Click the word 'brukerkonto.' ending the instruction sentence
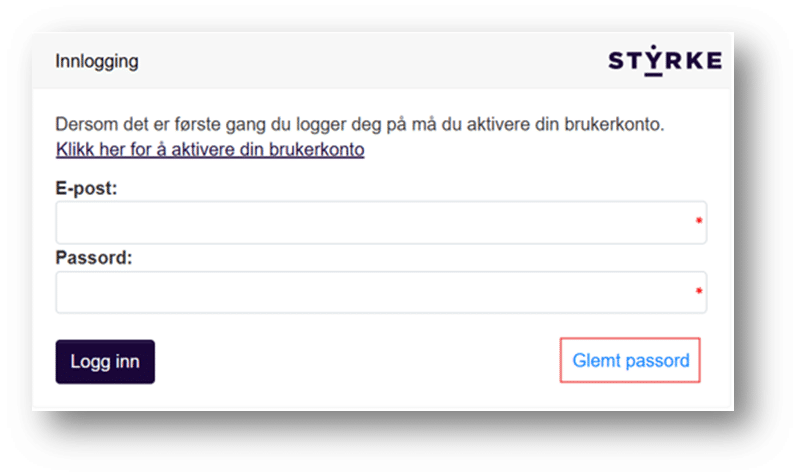 pos(616,125)
